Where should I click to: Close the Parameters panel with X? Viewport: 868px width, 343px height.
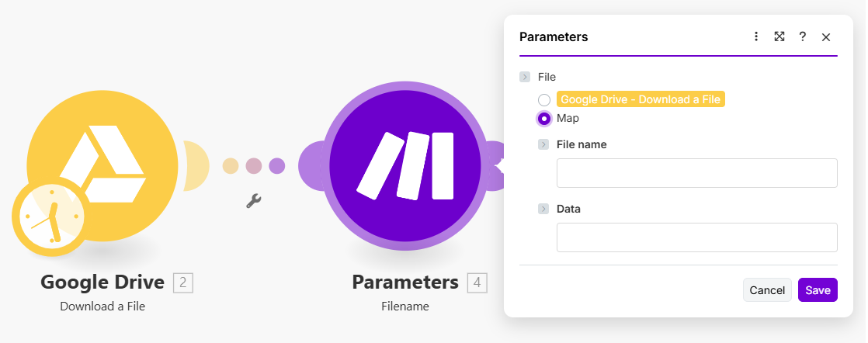click(x=826, y=36)
